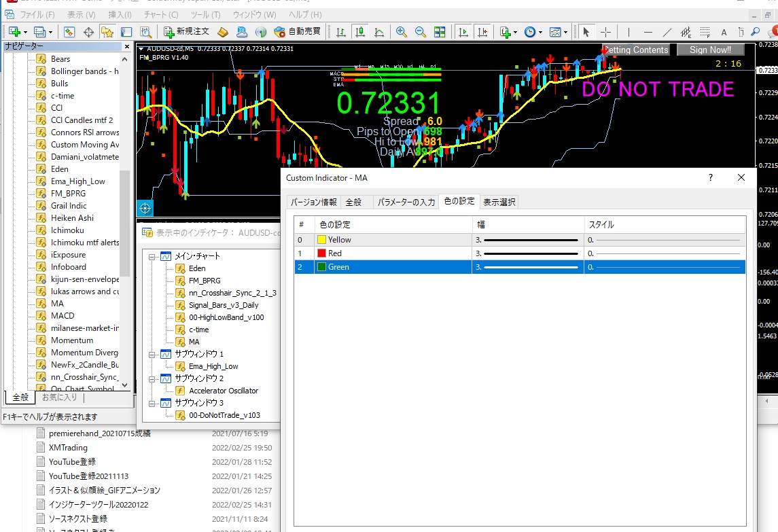Select the crosshair tool in toolbar

pyautogui.click(x=605, y=32)
